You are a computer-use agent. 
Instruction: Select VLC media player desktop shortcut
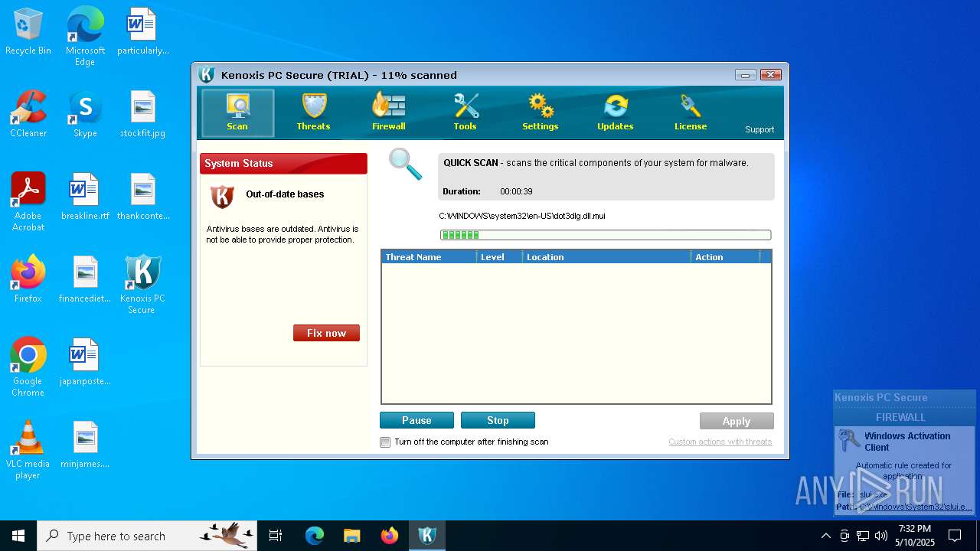[28, 450]
